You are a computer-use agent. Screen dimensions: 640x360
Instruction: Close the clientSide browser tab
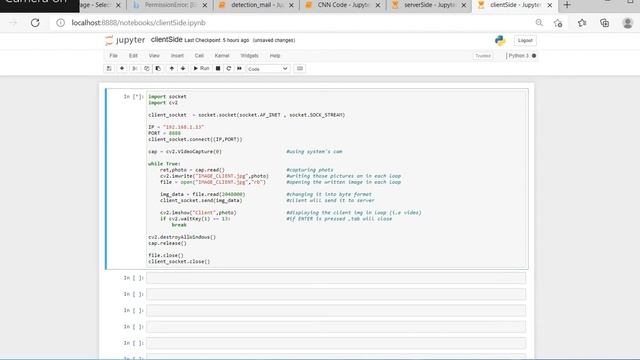tap(550, 5)
